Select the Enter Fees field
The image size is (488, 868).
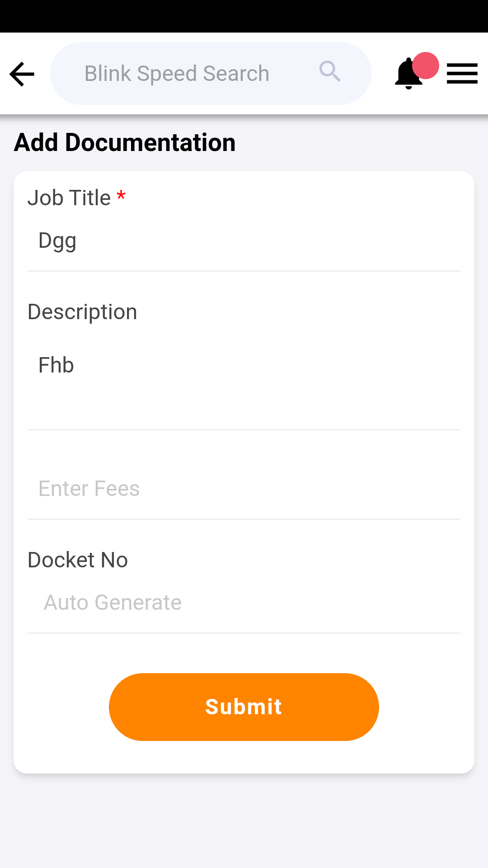point(244,489)
